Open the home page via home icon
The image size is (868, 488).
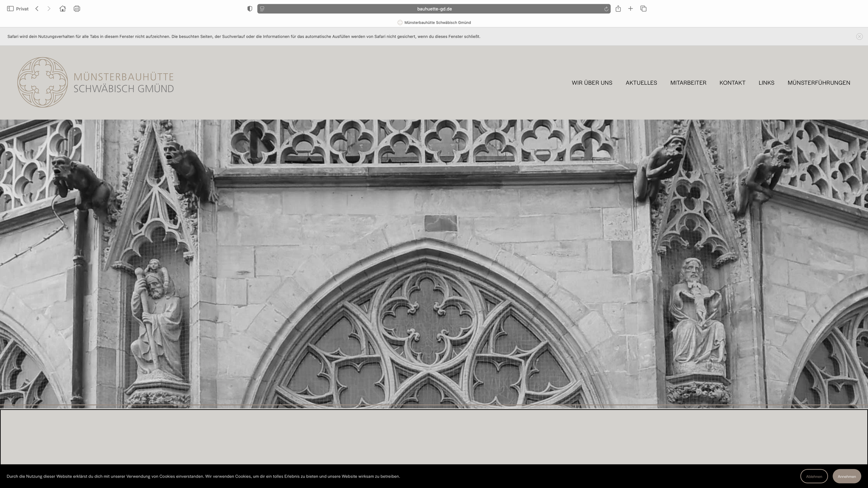[x=62, y=8]
